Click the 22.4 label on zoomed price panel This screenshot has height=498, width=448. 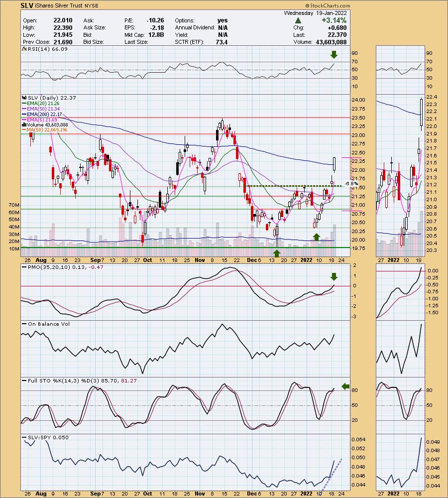point(432,97)
